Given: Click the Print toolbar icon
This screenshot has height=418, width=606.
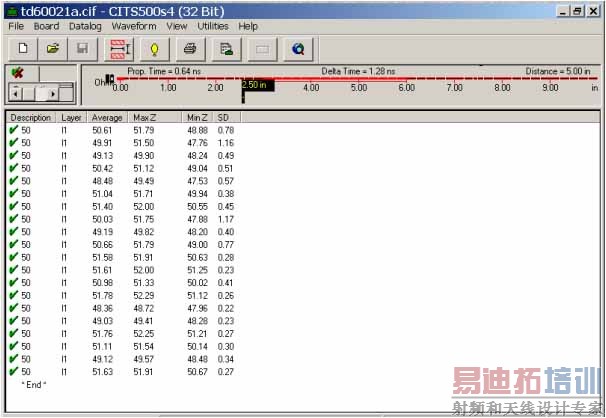Looking at the screenshot, I should click(190, 49).
